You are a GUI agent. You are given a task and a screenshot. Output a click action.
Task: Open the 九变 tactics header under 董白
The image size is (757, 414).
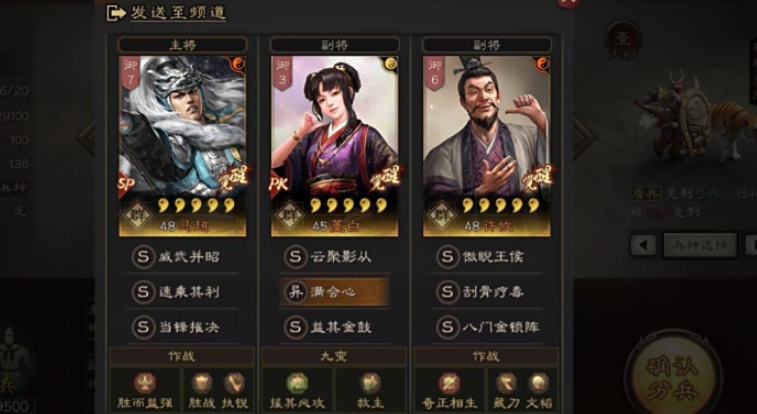[x=334, y=357]
